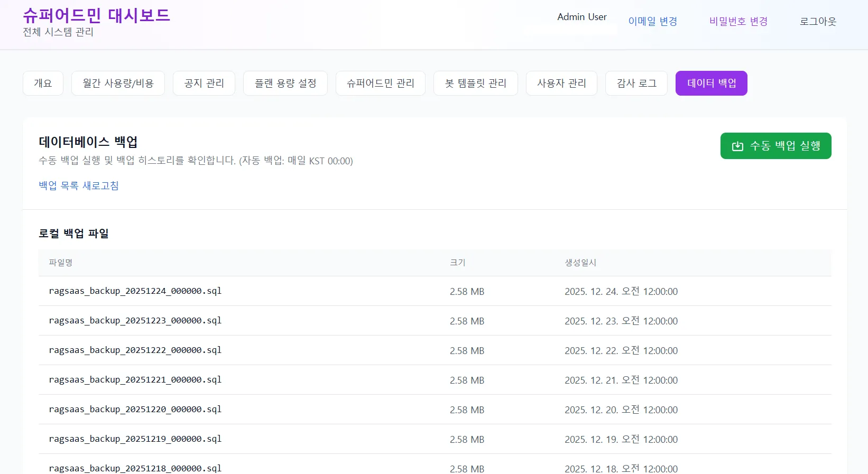The width and height of the screenshot is (868, 474).
Task: View the 감사 로그 tab
Action: pos(636,83)
